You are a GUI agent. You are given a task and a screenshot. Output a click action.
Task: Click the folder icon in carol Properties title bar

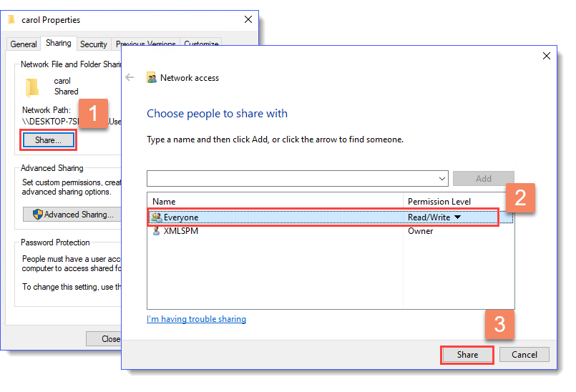click(x=11, y=20)
